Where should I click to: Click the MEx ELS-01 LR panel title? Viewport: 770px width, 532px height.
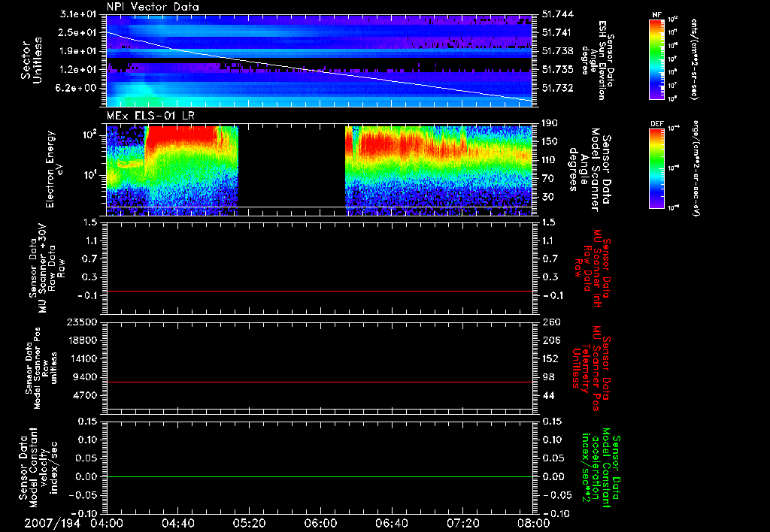pos(150,116)
